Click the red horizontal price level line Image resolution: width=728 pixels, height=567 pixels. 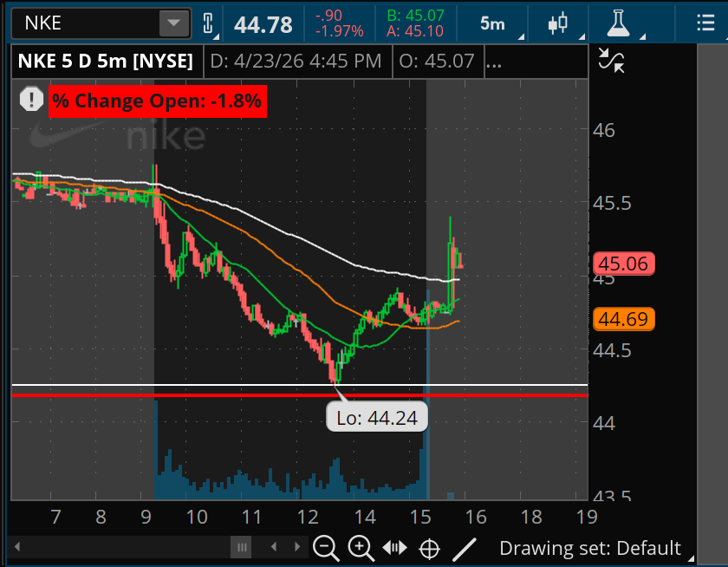click(x=300, y=395)
